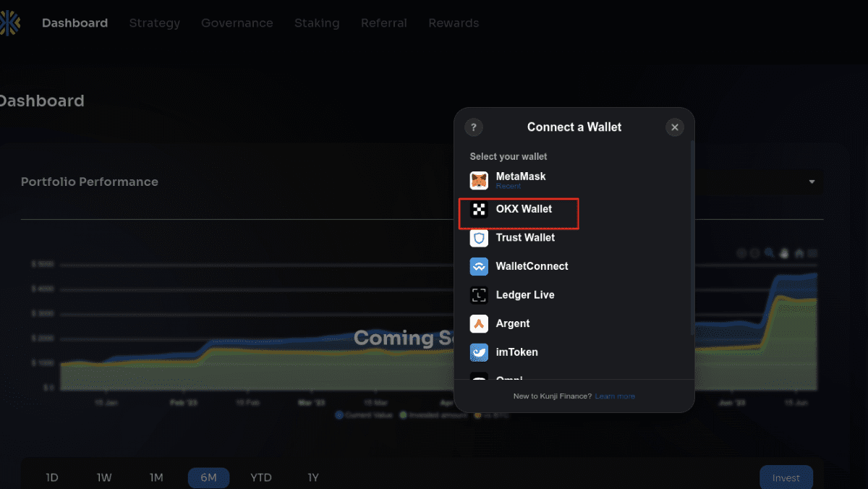Switch chart range to 1W

coord(104,477)
